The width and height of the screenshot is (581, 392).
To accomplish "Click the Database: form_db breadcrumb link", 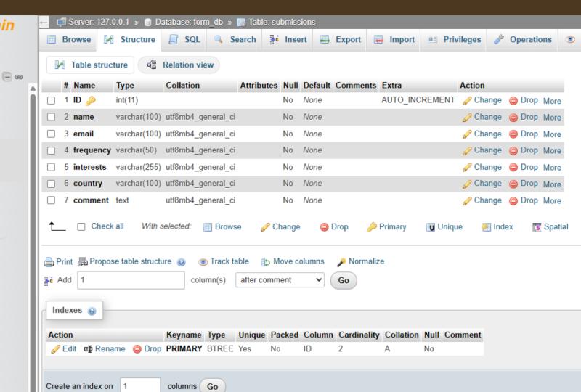I will point(189,23).
